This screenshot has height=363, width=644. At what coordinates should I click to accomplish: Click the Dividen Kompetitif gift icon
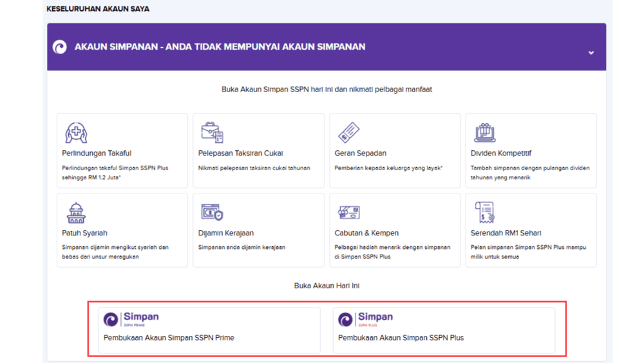(x=485, y=132)
